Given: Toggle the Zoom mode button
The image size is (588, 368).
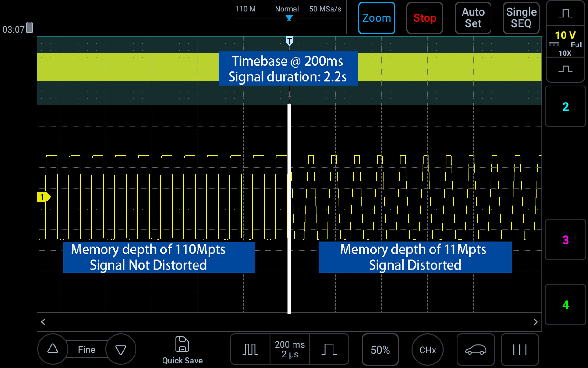Looking at the screenshot, I should click(x=377, y=18).
